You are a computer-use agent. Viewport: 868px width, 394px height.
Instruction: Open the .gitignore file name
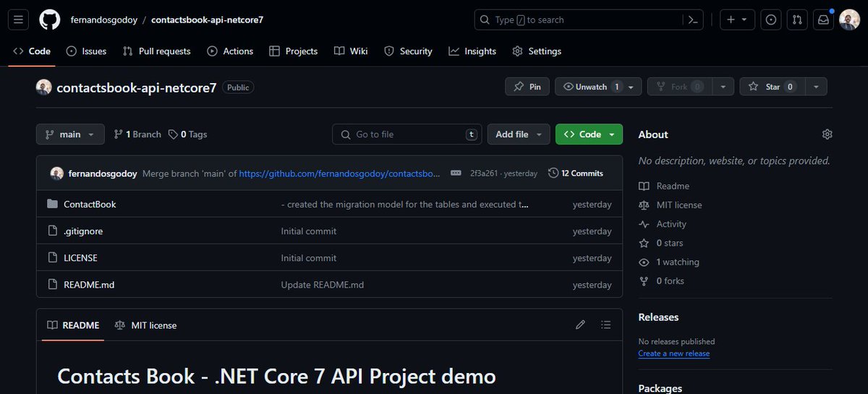tap(82, 231)
